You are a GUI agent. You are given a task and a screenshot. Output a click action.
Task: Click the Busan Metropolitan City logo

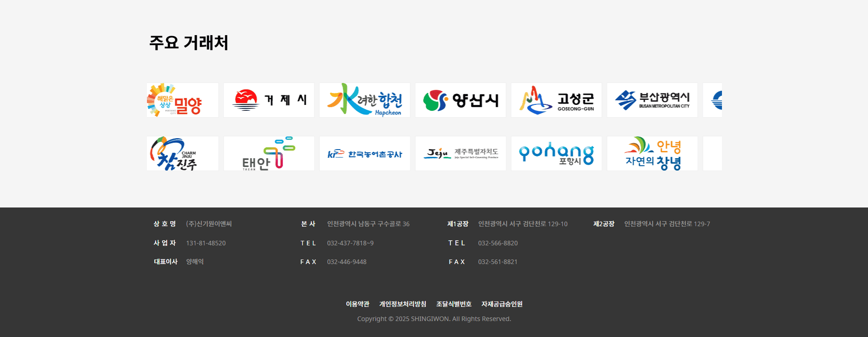[x=652, y=100]
